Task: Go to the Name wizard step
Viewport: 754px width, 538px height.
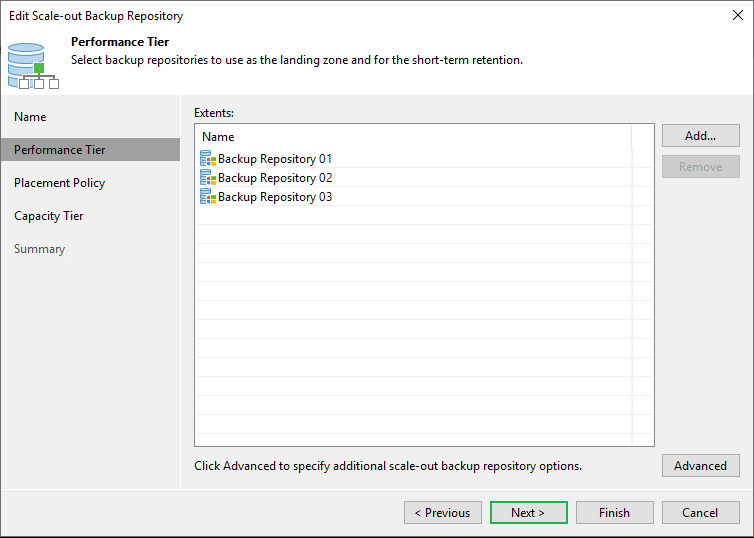Action: pos(30,117)
